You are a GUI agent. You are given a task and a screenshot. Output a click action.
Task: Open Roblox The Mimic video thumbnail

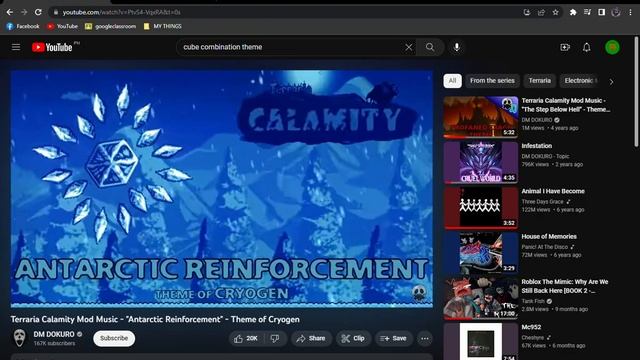tap(481, 298)
